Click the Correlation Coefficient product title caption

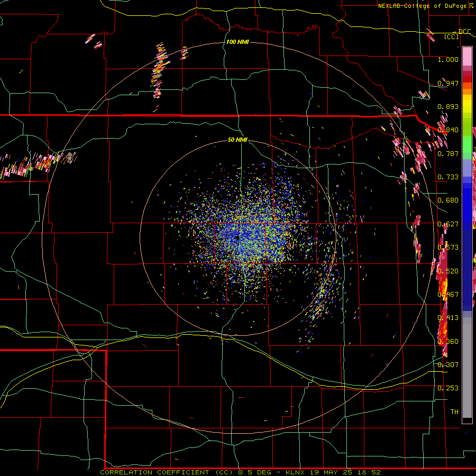pyautogui.click(x=240, y=472)
